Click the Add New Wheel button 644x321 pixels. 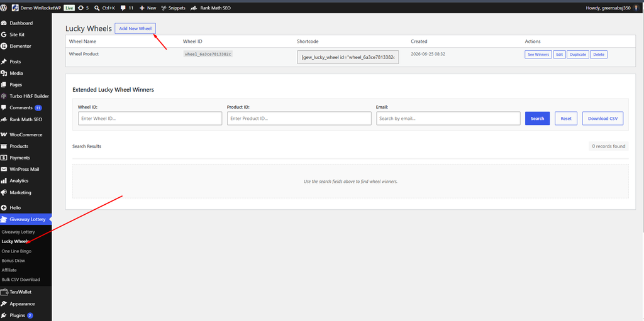[x=135, y=28]
